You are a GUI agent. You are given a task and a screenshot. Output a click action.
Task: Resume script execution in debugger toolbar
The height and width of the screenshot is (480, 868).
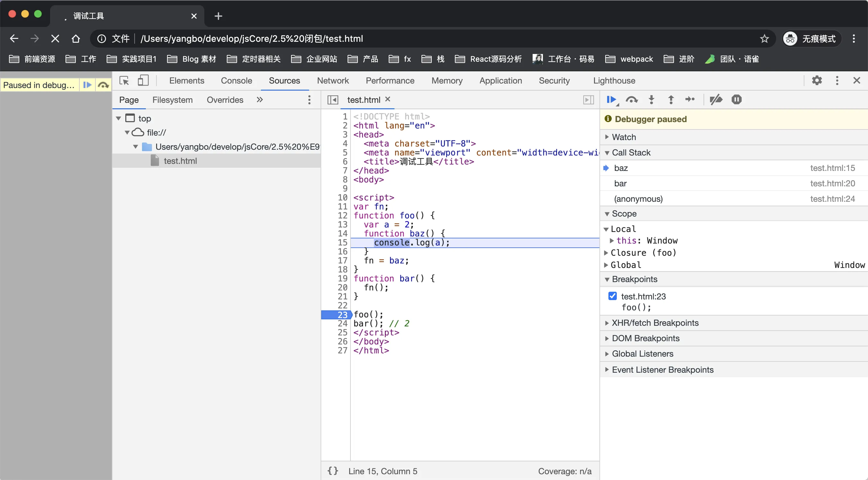[612, 100]
